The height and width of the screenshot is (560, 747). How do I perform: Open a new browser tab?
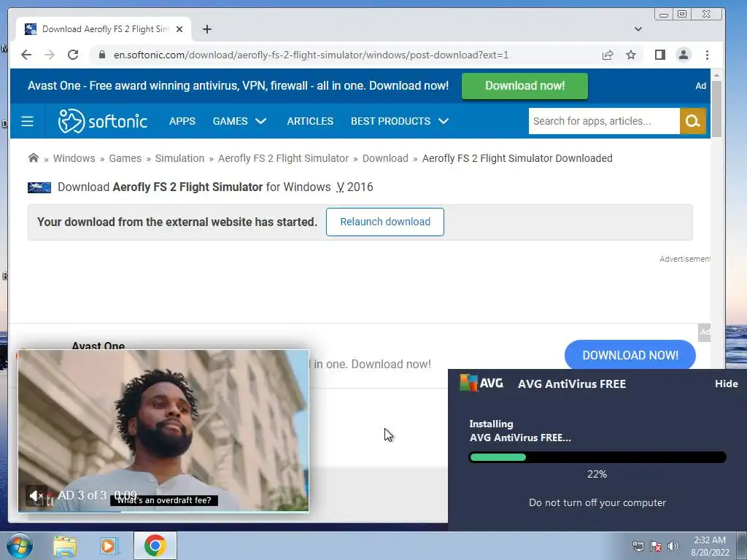pyautogui.click(x=206, y=29)
